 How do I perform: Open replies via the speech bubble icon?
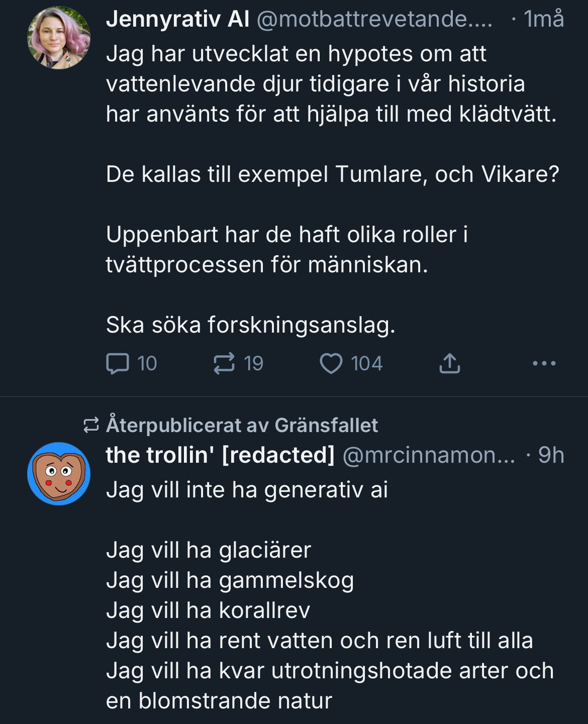pyautogui.click(x=118, y=364)
